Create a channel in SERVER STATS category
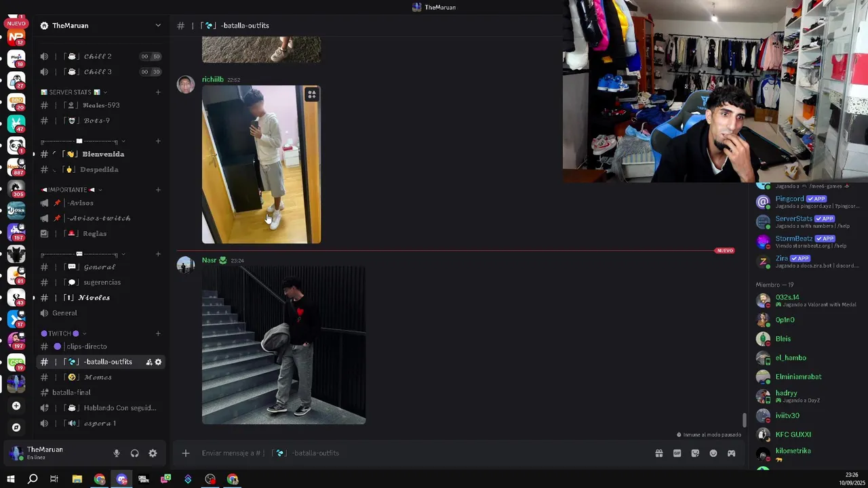868x488 pixels. [158, 92]
